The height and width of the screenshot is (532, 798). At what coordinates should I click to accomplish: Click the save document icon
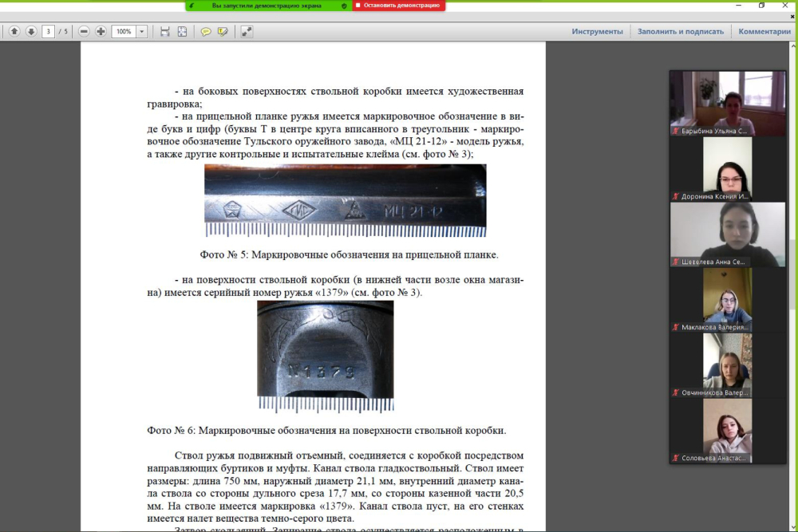point(165,31)
